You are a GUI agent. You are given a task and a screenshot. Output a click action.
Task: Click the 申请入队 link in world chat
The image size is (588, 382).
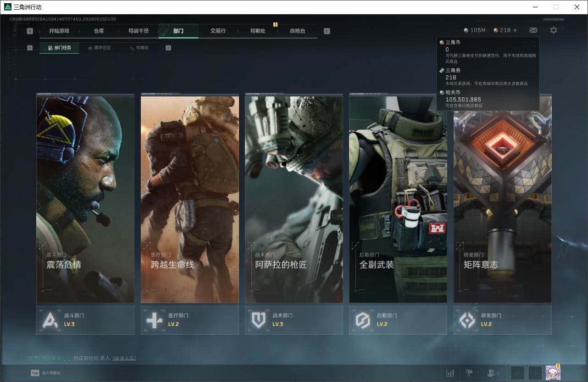pyautogui.click(x=124, y=358)
